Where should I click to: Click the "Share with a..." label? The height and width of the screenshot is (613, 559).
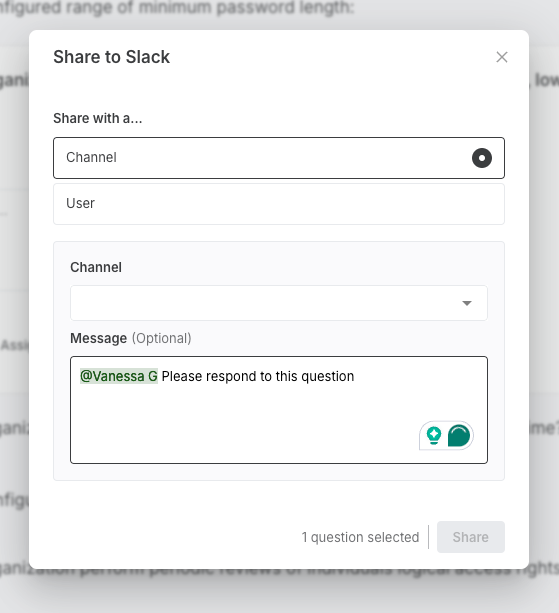98,118
